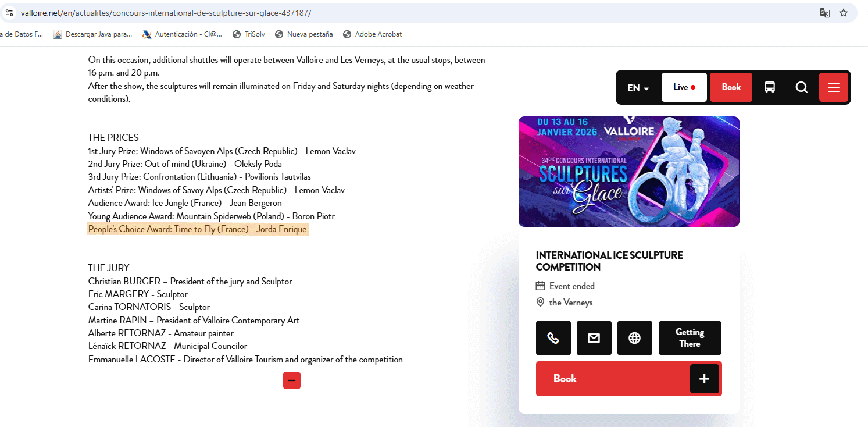
Task: Open the Live webcam button
Action: [684, 87]
